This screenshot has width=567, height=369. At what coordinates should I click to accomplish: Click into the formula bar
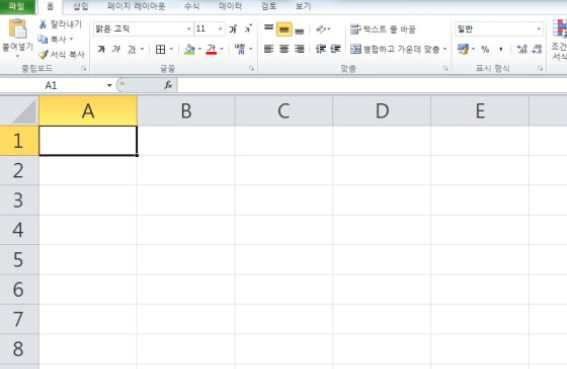click(x=372, y=85)
